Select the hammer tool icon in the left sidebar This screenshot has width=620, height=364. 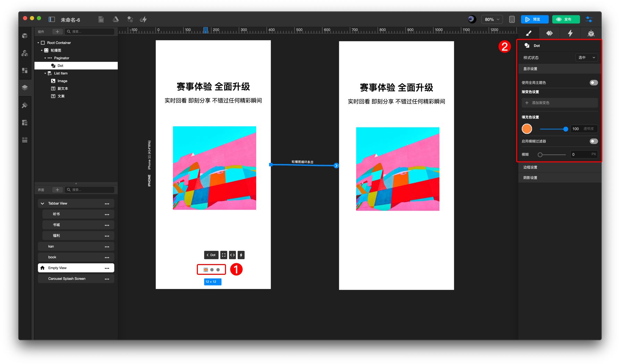coord(25,105)
